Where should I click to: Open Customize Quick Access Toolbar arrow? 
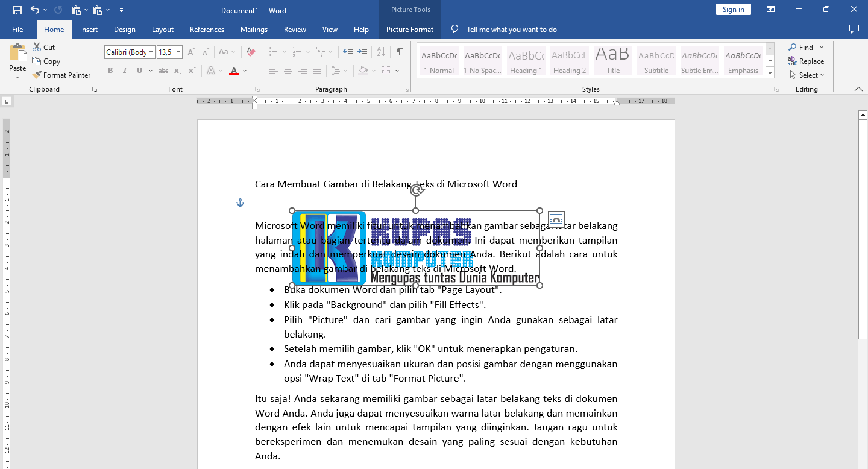tap(122, 10)
